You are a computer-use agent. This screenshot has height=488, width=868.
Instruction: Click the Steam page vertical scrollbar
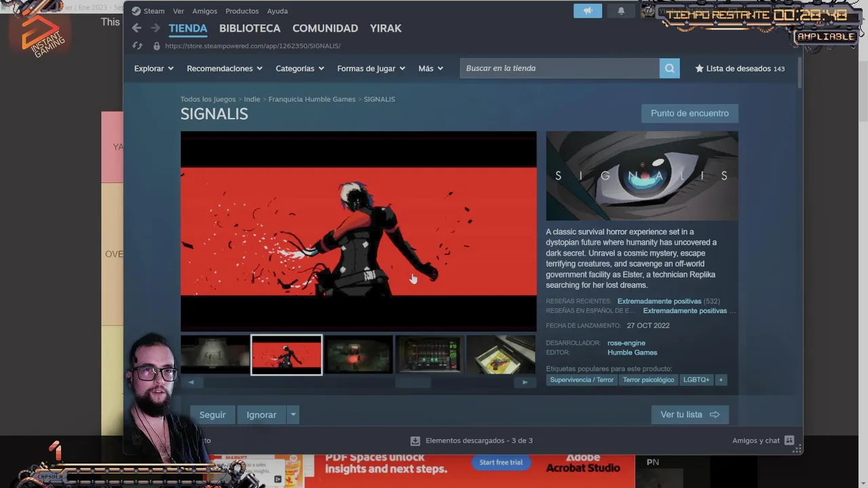(800, 73)
